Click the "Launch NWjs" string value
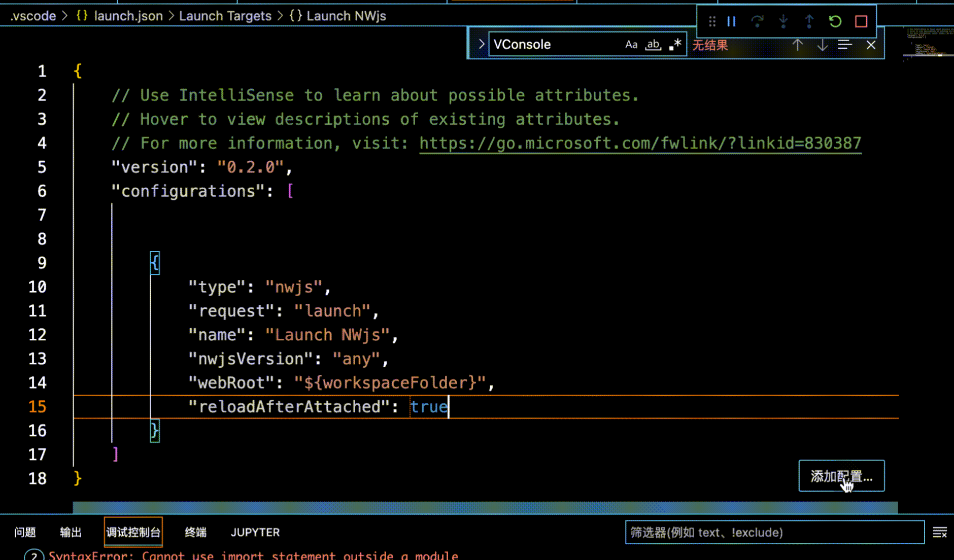954x560 pixels. [x=328, y=335]
